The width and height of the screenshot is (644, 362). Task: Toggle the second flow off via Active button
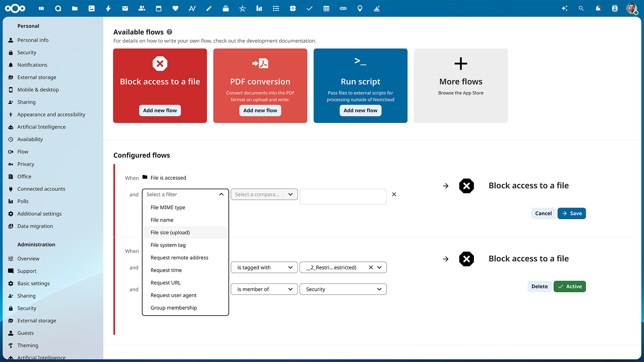[x=570, y=286]
